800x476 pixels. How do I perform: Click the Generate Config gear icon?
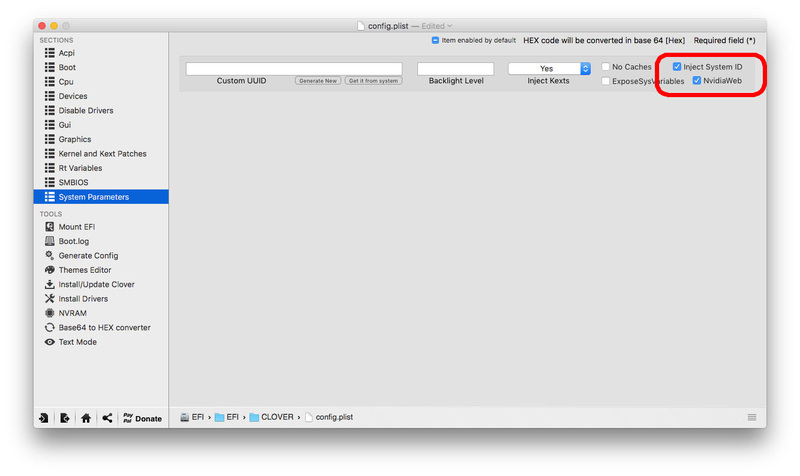pos(49,255)
